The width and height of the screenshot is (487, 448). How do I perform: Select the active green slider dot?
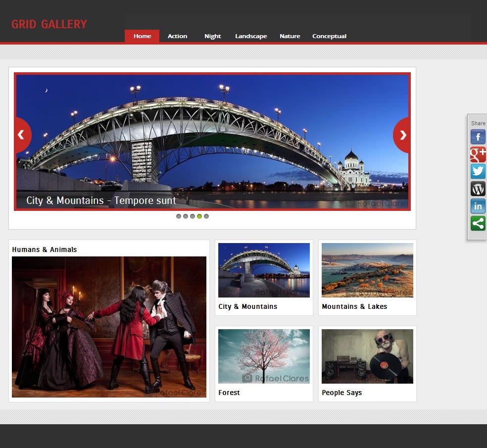pos(199,216)
